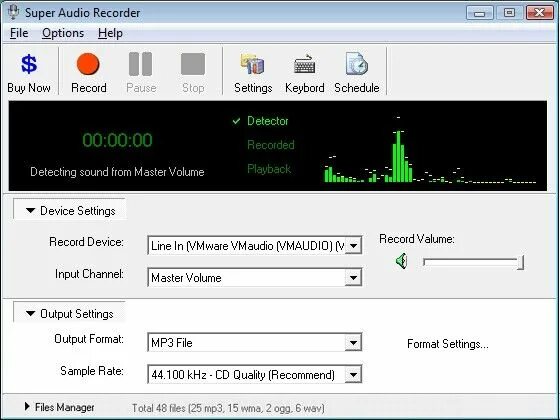Click 'Detecting sound from Master Volume' text
This screenshot has height=420, width=560.
(117, 172)
